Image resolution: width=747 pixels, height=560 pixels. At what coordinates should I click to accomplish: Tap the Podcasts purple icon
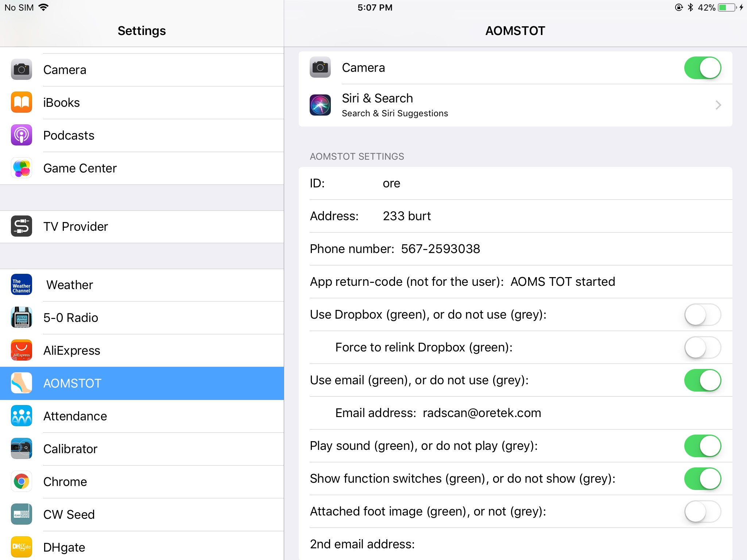[x=22, y=135]
